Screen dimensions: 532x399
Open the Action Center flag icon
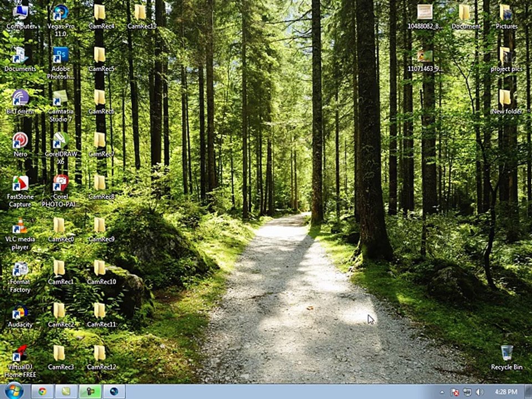tap(455, 392)
